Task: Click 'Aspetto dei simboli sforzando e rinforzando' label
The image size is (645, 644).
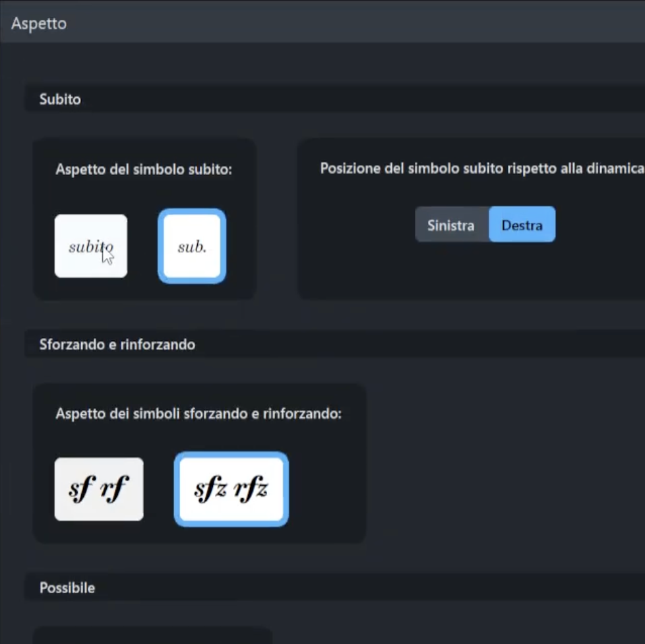Action: click(199, 414)
